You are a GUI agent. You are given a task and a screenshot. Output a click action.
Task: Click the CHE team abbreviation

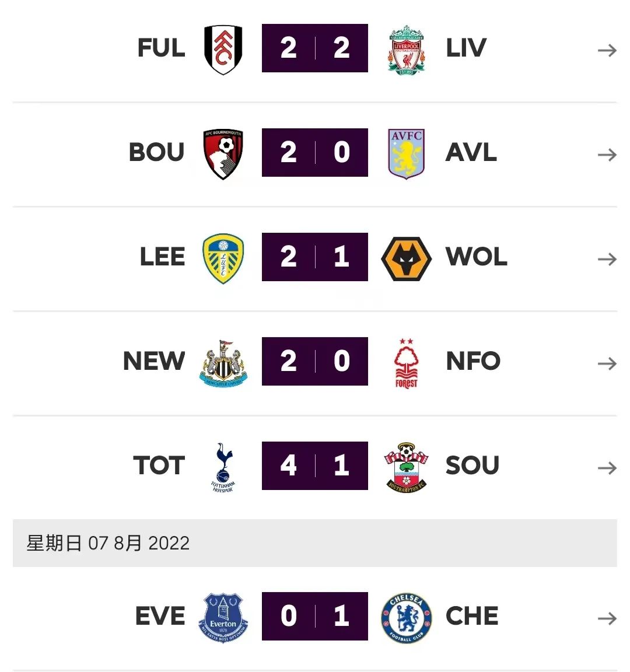pos(472,616)
